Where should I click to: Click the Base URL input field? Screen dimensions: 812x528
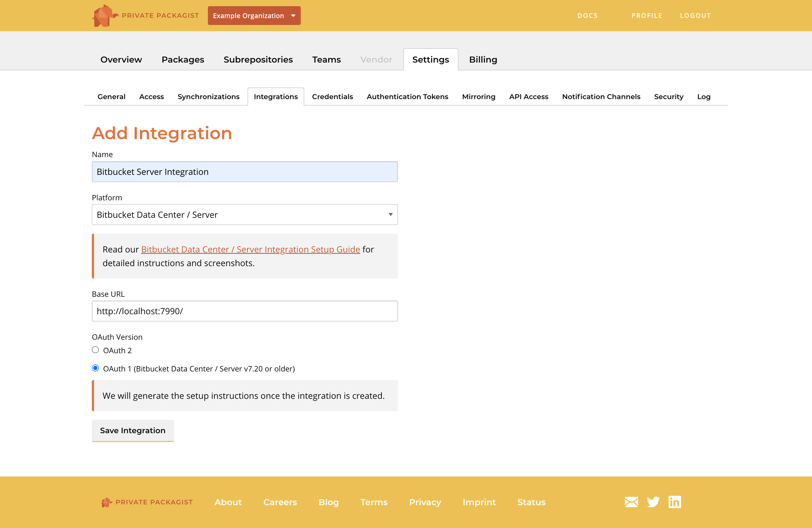coord(244,311)
